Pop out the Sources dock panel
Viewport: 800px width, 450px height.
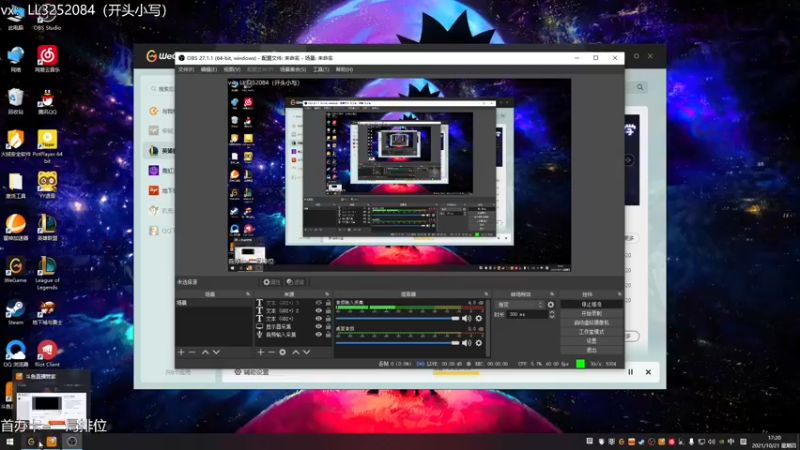tap(327, 294)
